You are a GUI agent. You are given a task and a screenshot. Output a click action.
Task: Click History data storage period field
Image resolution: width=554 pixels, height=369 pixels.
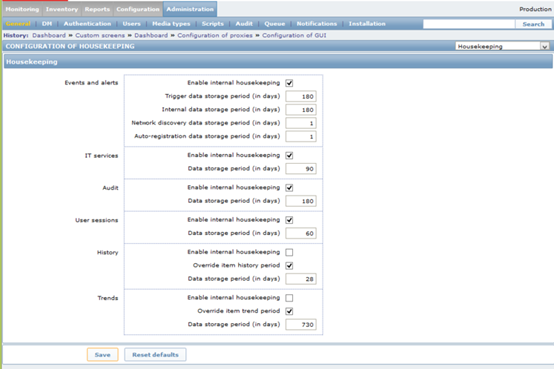(x=301, y=279)
